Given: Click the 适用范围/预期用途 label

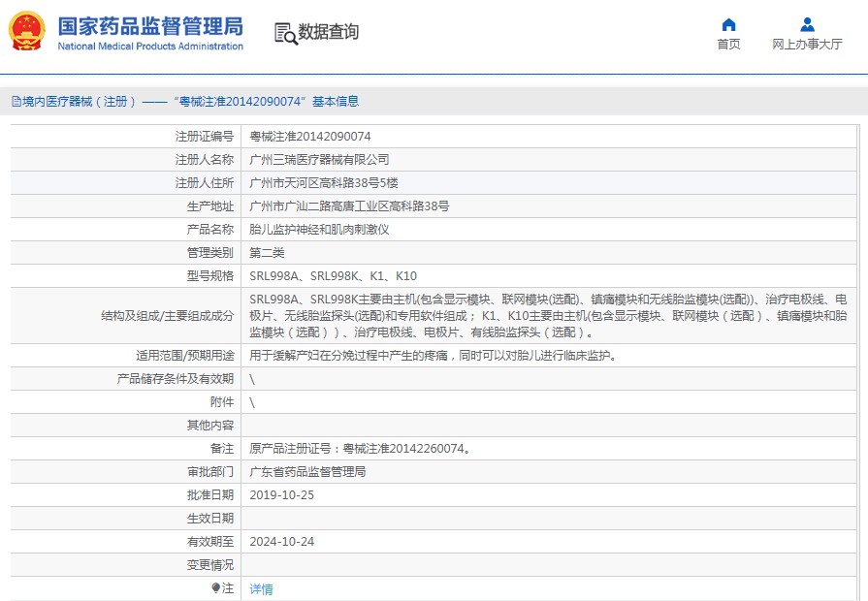Looking at the screenshot, I should click(185, 356).
